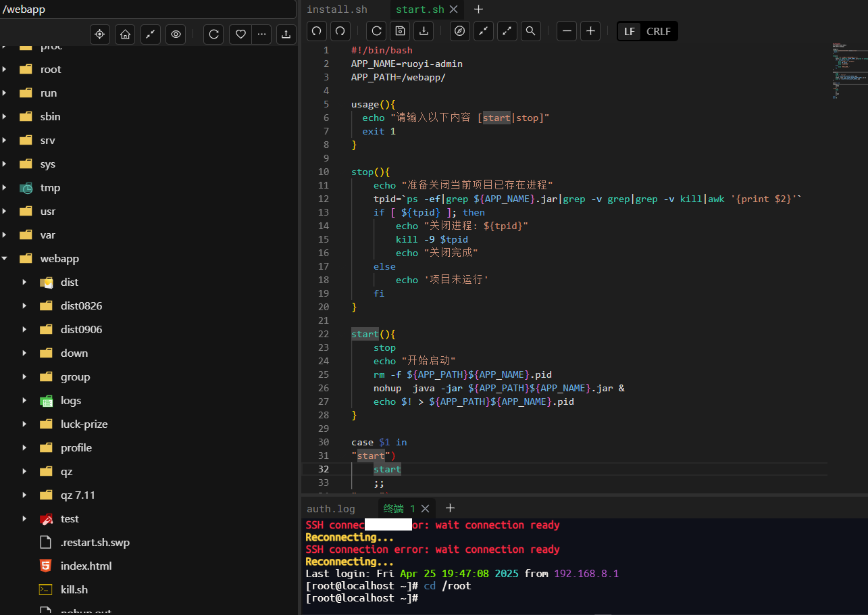Select LF line ending option
Viewport: 868px width, 615px height.
(629, 31)
